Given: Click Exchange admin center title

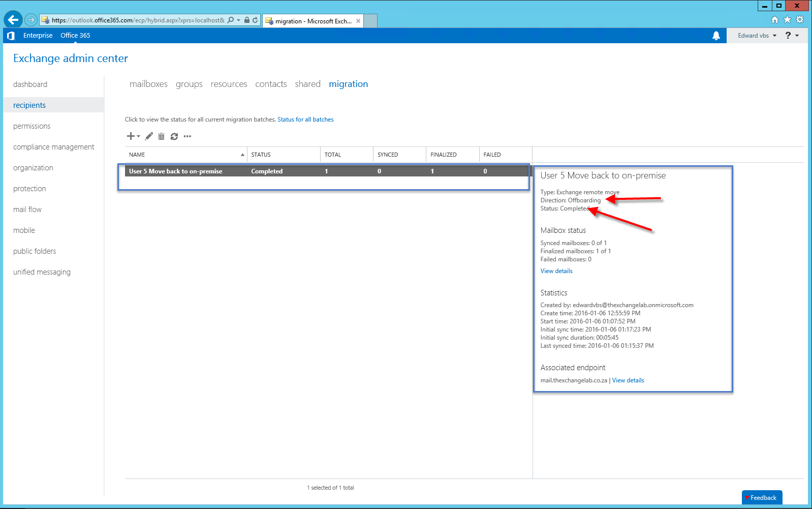Looking at the screenshot, I should (71, 58).
